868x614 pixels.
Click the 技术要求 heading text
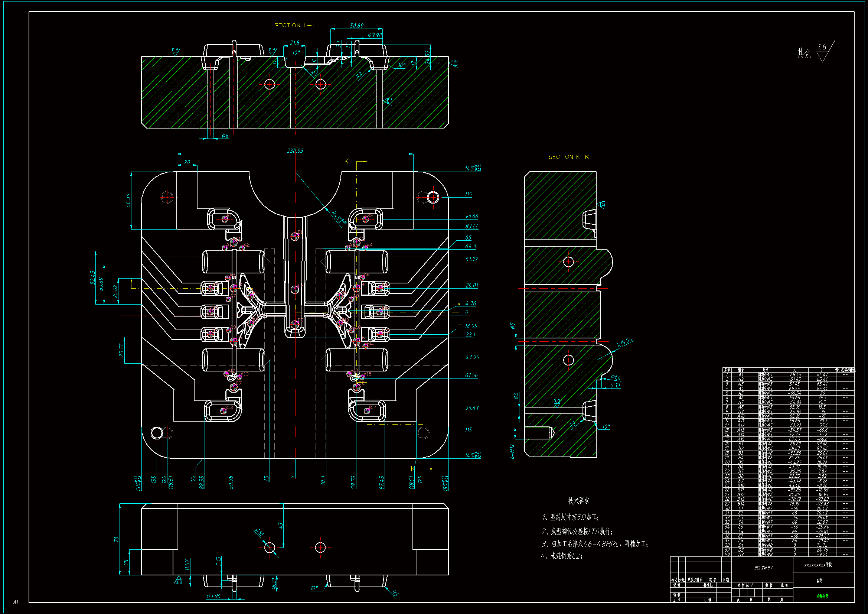[x=578, y=501]
